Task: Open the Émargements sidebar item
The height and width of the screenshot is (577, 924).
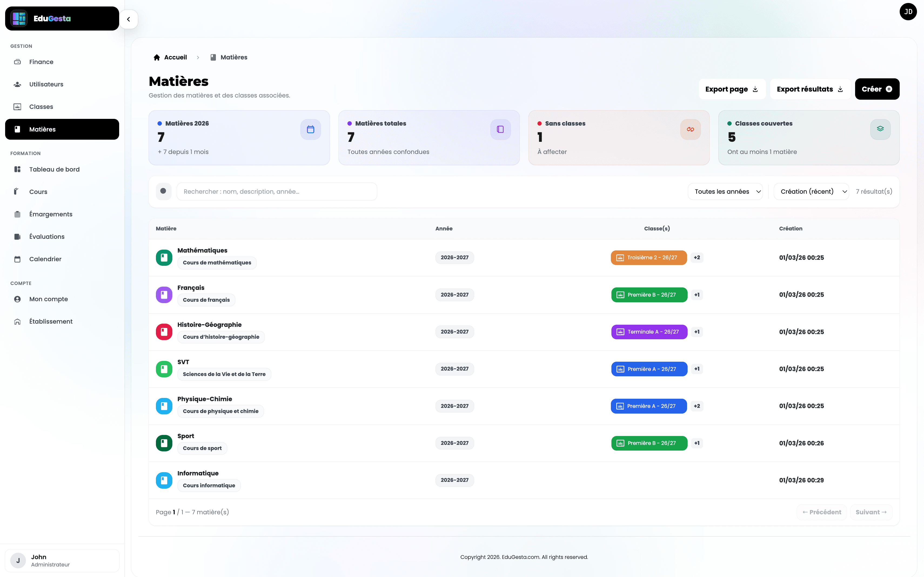Action: (x=51, y=214)
